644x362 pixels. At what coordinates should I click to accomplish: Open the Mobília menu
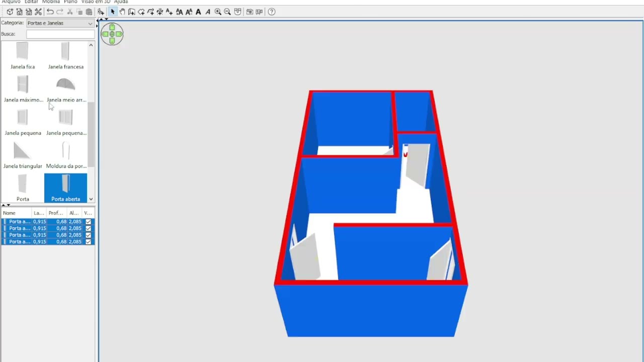tap(51, 2)
